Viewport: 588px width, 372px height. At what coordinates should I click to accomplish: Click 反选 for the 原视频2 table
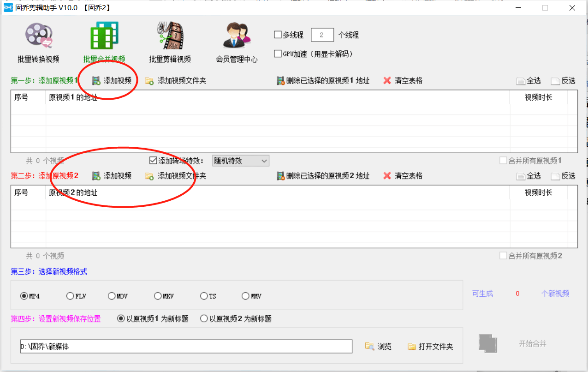click(563, 176)
